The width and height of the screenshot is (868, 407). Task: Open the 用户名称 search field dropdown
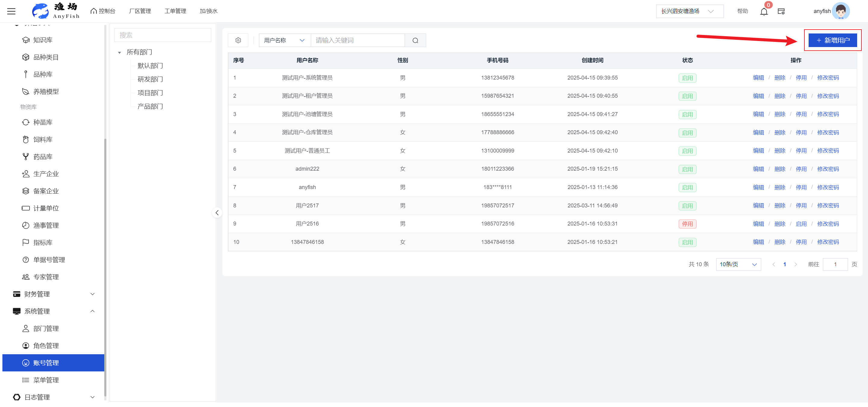coord(285,40)
